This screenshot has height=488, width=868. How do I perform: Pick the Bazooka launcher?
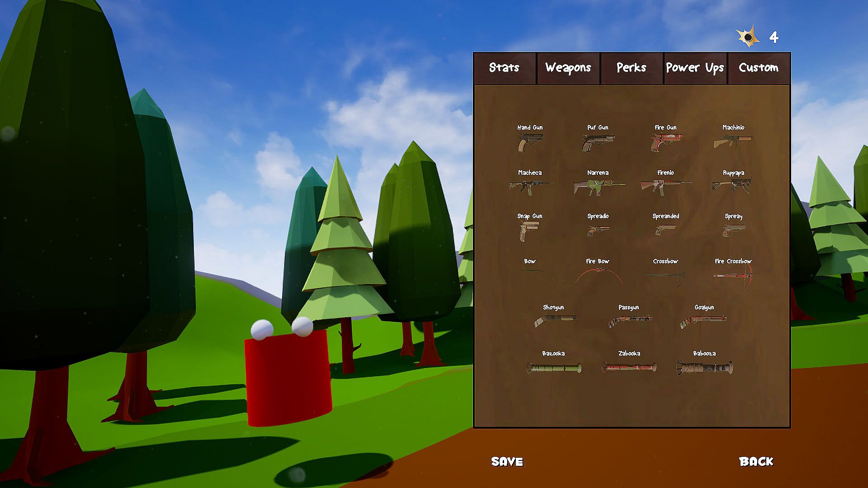click(554, 367)
